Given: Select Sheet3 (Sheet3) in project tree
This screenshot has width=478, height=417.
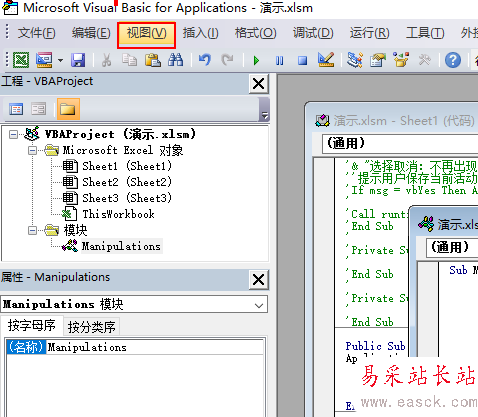Looking at the screenshot, I should (x=127, y=198).
